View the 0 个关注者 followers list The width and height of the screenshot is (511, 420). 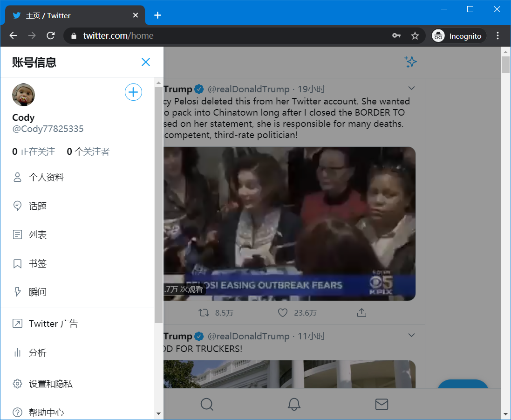(88, 151)
